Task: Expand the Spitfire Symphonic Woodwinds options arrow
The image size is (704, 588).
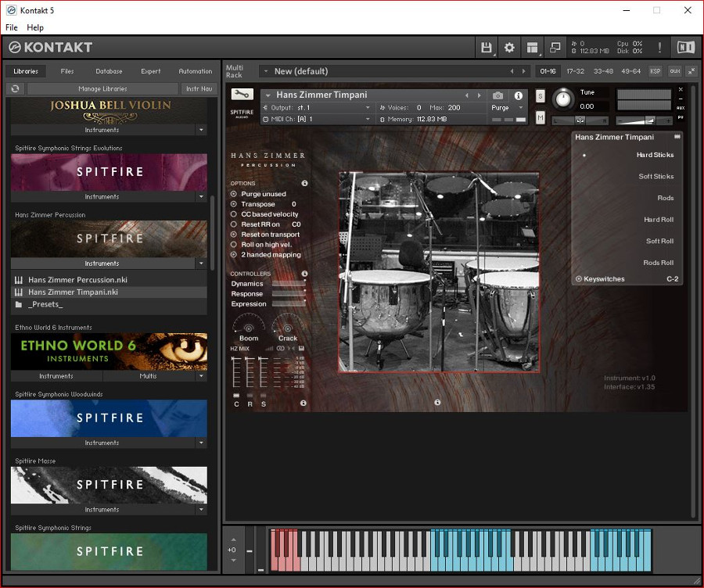Action: [201, 443]
